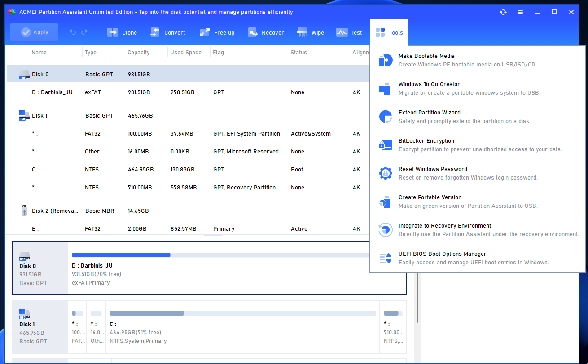Click the redo arrow icon
588x364 pixels.
85,32
